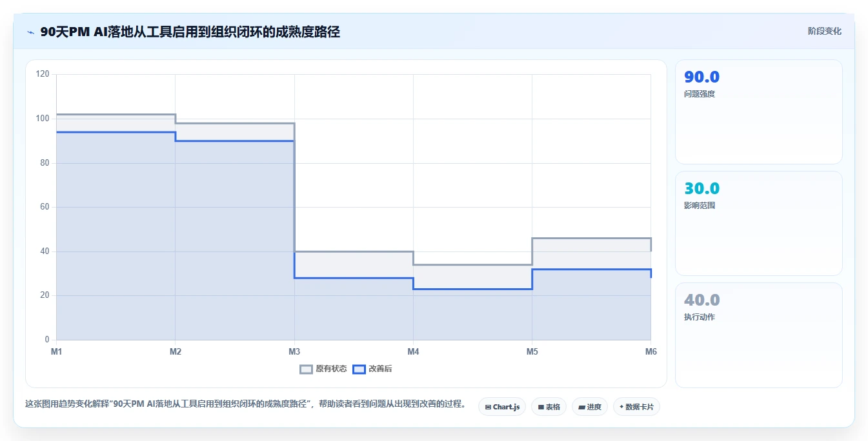Click the M6 x-axis label
This screenshot has width=868, height=441.
click(x=651, y=351)
